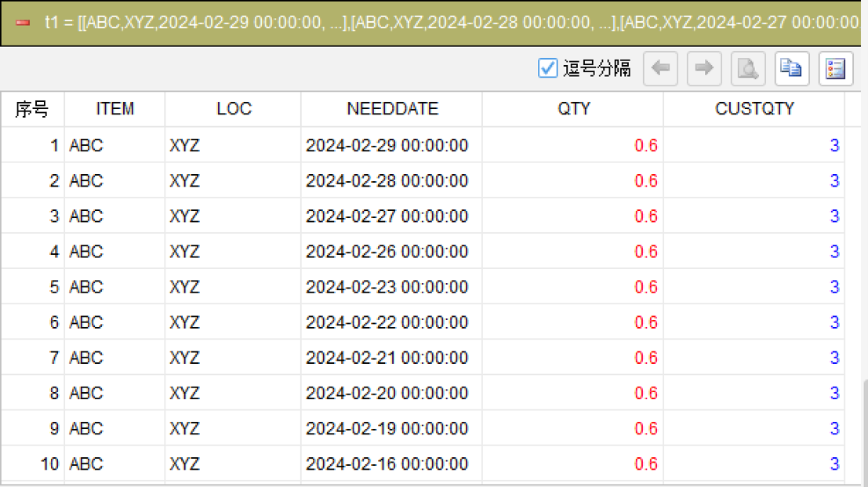Click the back arrow toolbar icon
This screenshot has height=487, width=868.
(x=660, y=69)
